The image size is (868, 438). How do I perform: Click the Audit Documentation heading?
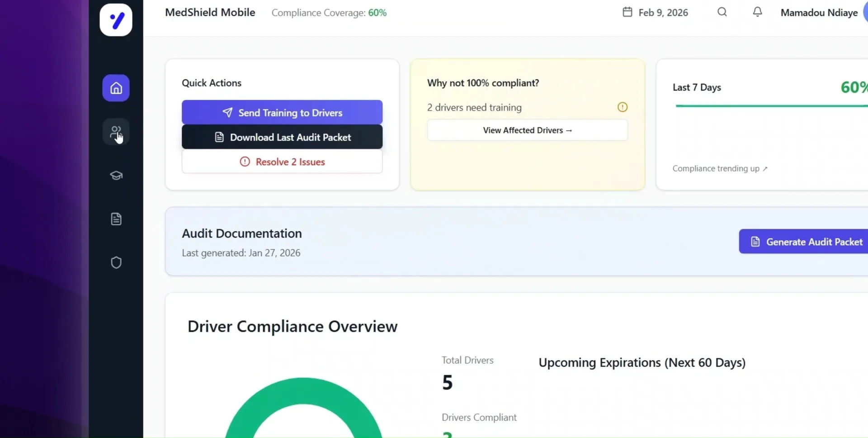point(242,233)
